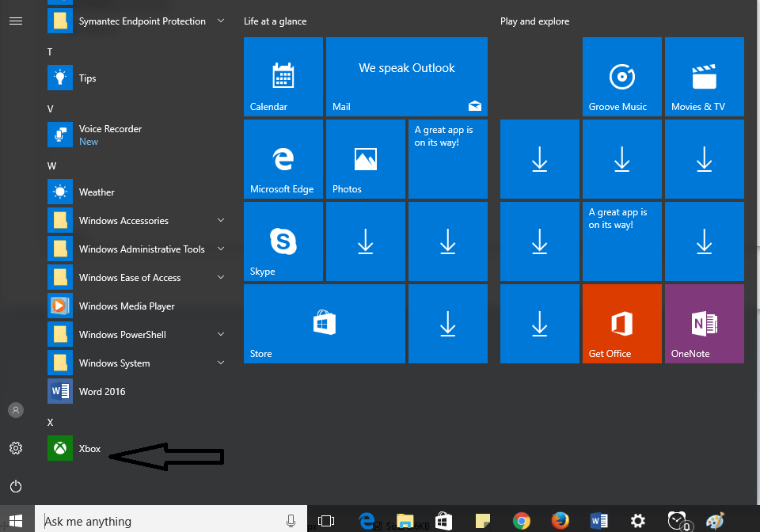
Task: Open Google Chrome from the taskbar
Action: point(521,521)
